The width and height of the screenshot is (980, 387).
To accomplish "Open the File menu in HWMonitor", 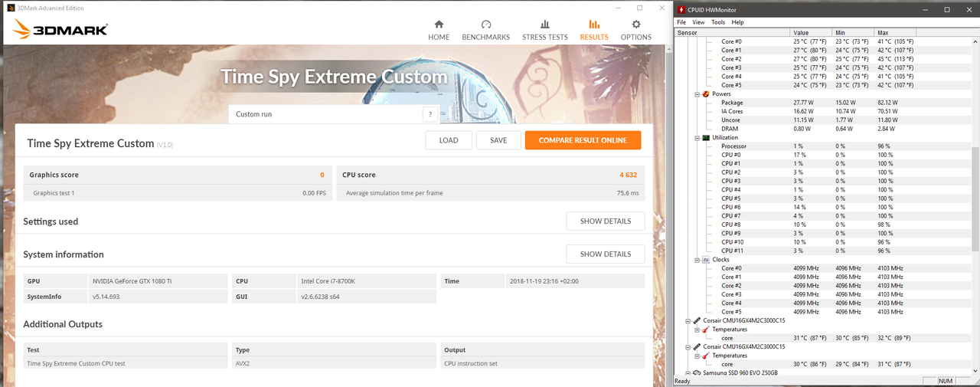I will [x=681, y=22].
